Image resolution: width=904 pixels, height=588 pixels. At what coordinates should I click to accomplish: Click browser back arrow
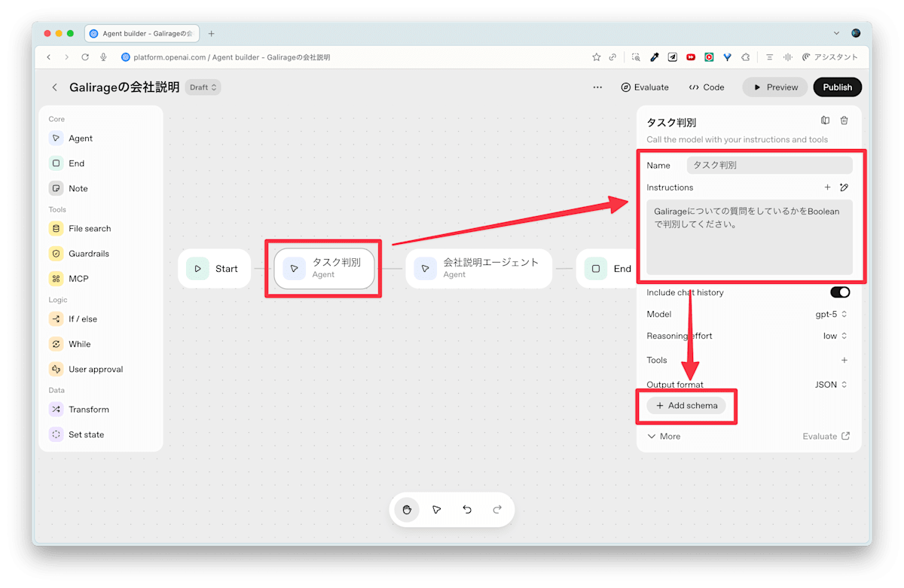coord(49,57)
